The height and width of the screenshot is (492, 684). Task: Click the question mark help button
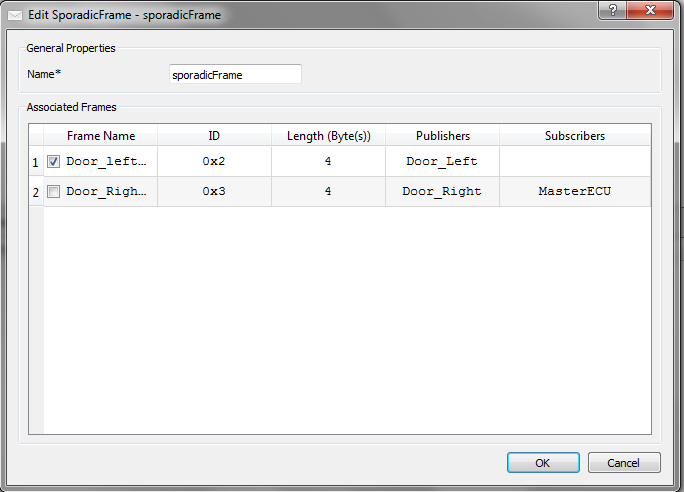(612, 10)
